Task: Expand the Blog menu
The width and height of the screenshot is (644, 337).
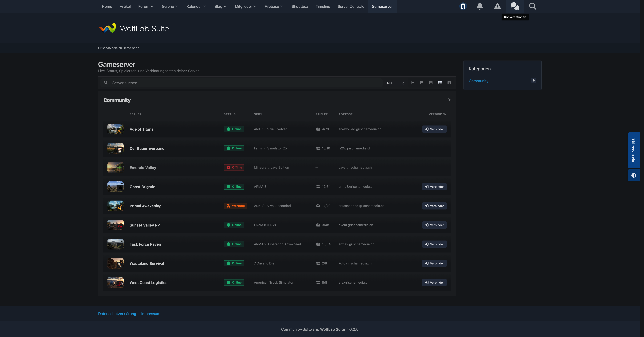Action: tap(220, 7)
